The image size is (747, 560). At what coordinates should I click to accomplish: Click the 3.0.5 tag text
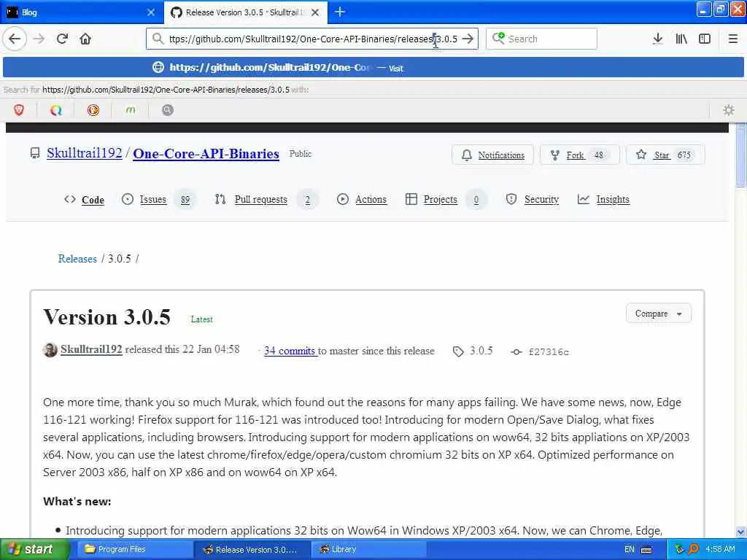pos(481,351)
